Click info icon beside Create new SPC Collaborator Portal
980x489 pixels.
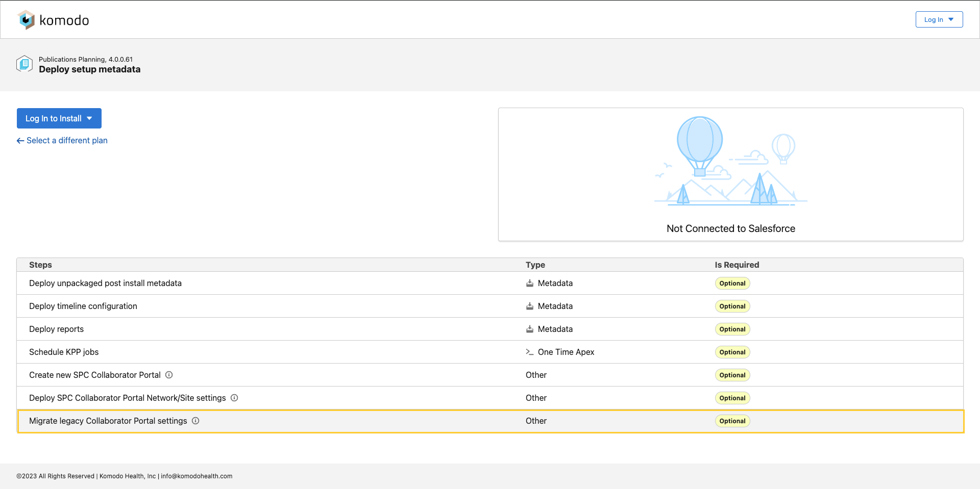click(x=169, y=375)
